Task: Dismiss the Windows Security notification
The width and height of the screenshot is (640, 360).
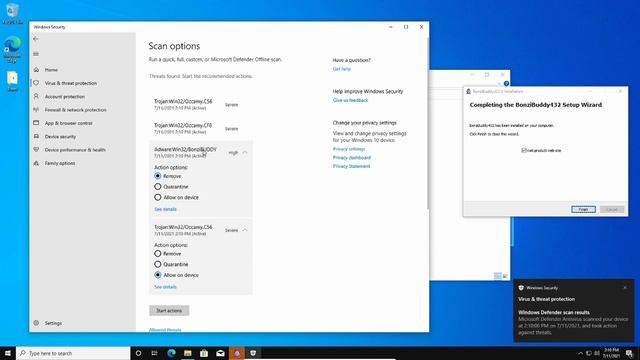Action: click(x=625, y=288)
